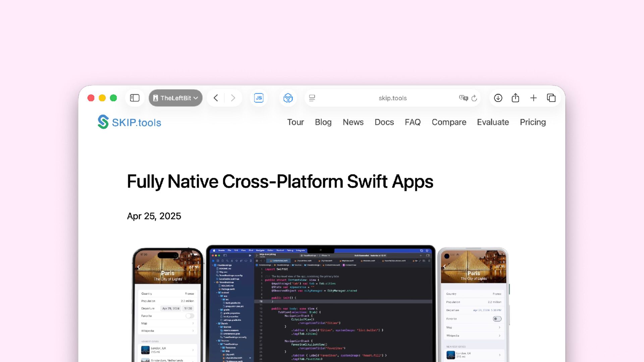Open the Docs navigation link
Screen dimensions: 644x362
[384, 122]
